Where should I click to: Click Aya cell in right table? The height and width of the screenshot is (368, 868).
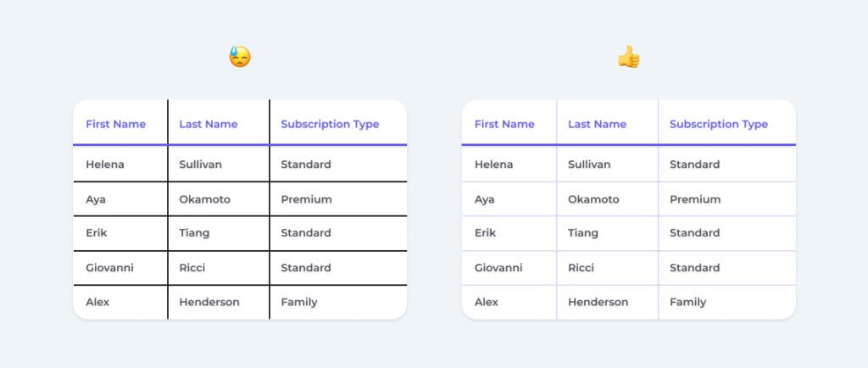[484, 199]
